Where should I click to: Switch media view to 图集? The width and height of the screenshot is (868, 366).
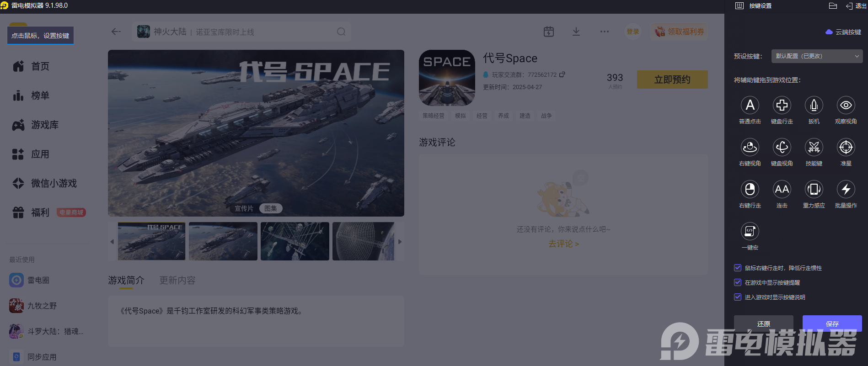(271, 208)
